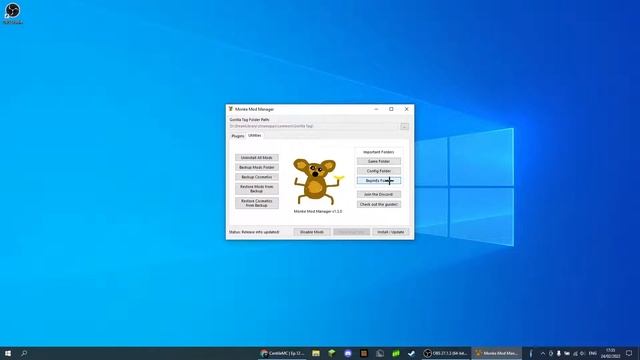The width and height of the screenshot is (640, 360).
Task: Click Monke Mod Manager title bar icon
Action: click(x=231, y=109)
